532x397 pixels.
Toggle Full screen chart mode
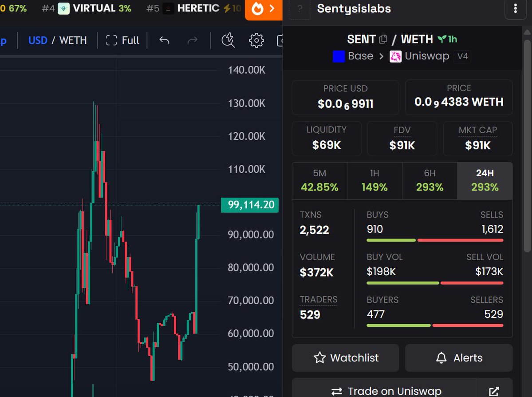[x=122, y=40]
